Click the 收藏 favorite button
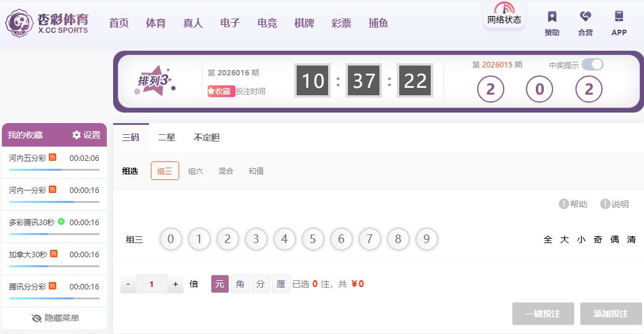The image size is (644, 334). pyautogui.click(x=221, y=91)
